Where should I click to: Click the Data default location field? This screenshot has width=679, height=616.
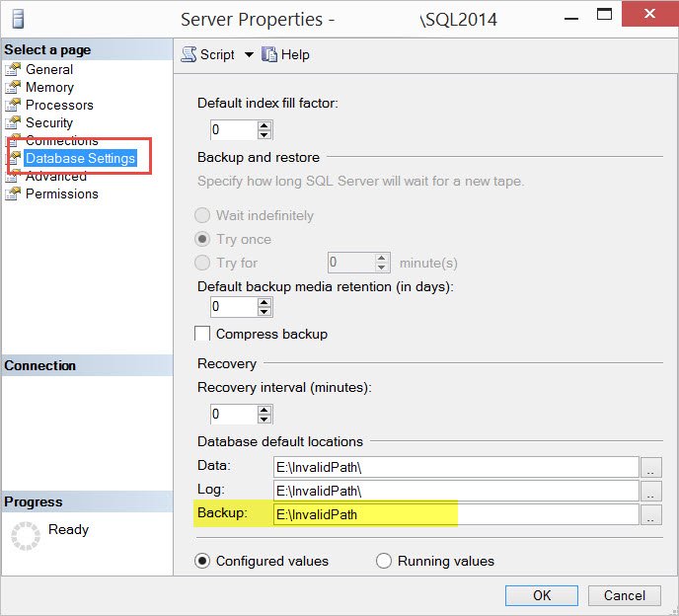tap(456, 467)
